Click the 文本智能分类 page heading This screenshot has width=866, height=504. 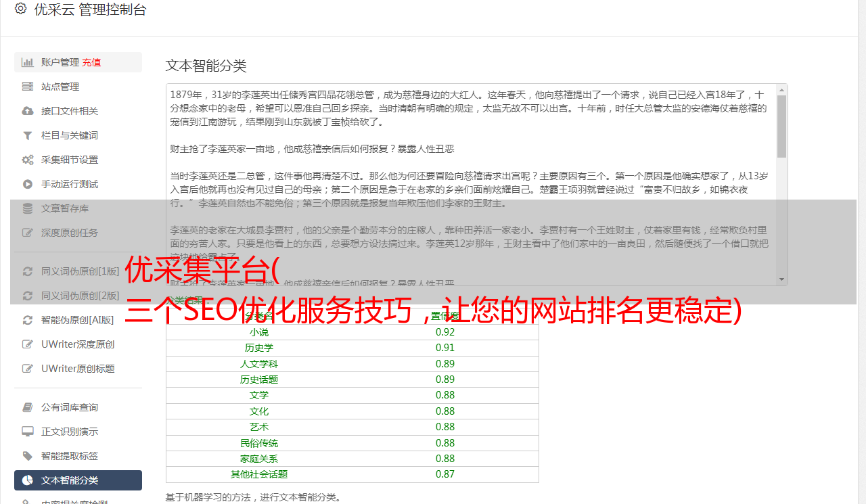coord(206,66)
